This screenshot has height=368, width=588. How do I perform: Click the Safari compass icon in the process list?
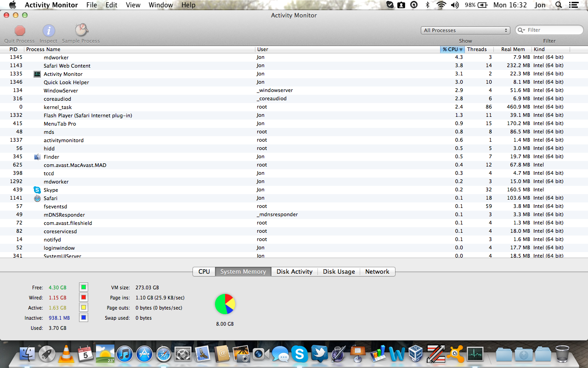click(37, 198)
